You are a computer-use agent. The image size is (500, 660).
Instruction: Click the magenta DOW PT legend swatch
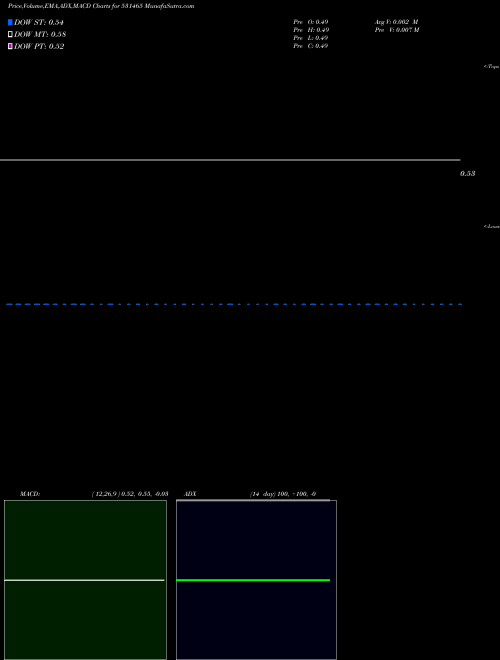tap(10, 46)
